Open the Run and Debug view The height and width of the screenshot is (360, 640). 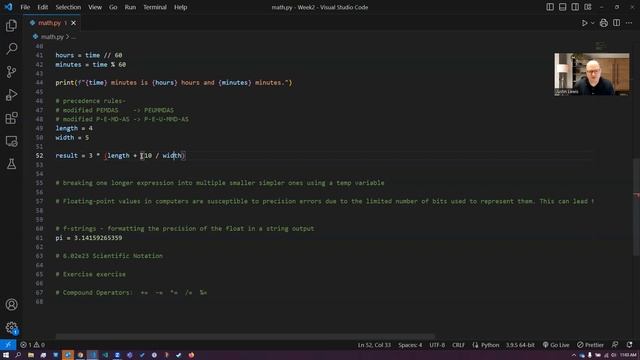click(11, 95)
